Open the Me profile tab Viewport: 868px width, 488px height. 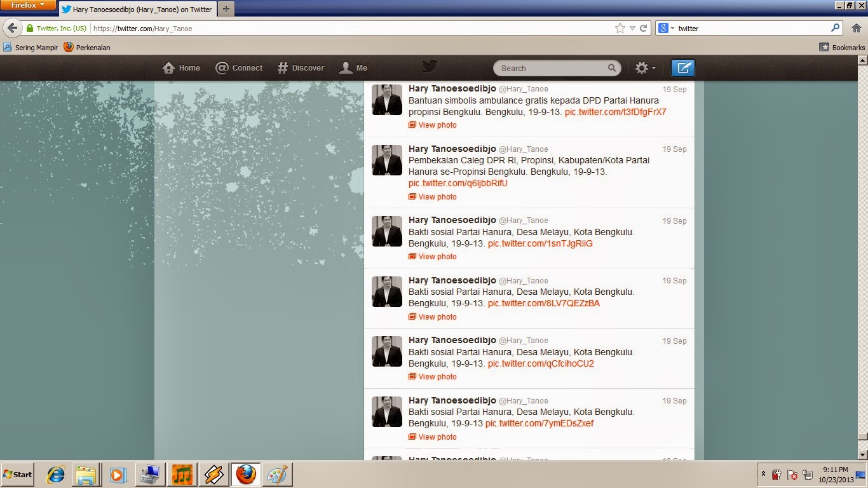[x=353, y=68]
